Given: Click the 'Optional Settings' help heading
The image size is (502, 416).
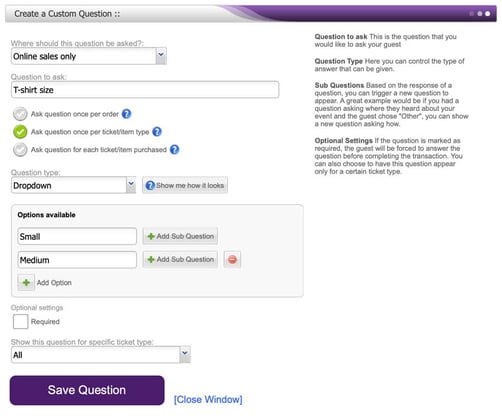Looking at the screenshot, I should point(344,141).
